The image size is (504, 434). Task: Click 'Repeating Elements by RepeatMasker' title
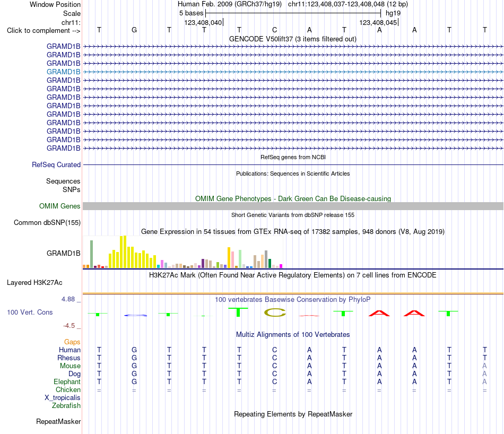[293, 414]
